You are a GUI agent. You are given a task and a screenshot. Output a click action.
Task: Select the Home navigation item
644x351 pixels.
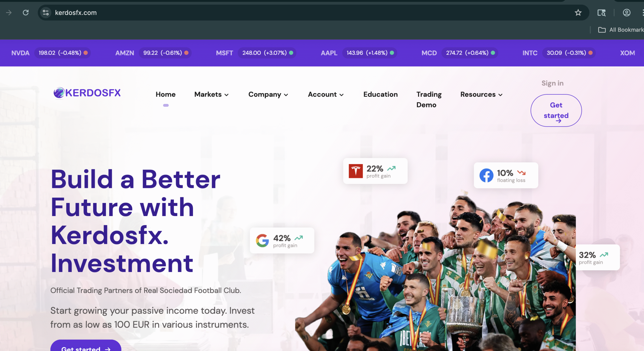point(166,94)
